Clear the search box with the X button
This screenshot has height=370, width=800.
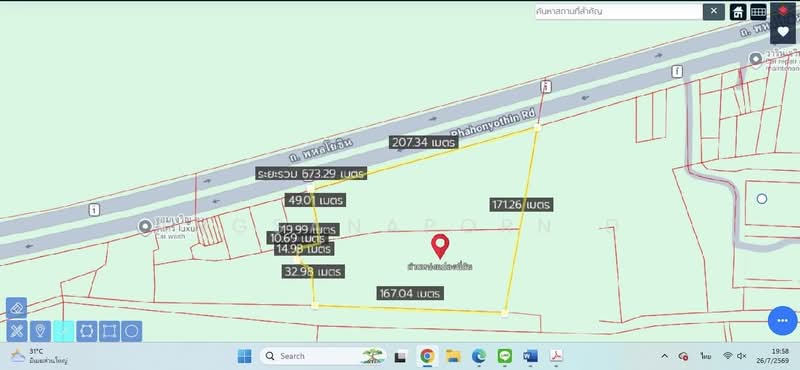click(713, 11)
